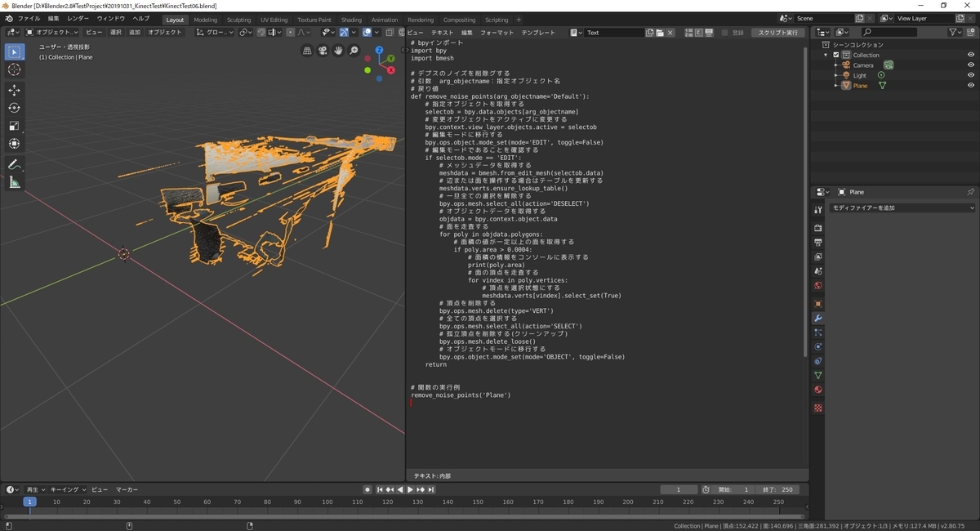Image resolution: width=980 pixels, height=531 pixels.
Task: Open the 再生 playback dropdown in timeline
Action: pos(35,489)
